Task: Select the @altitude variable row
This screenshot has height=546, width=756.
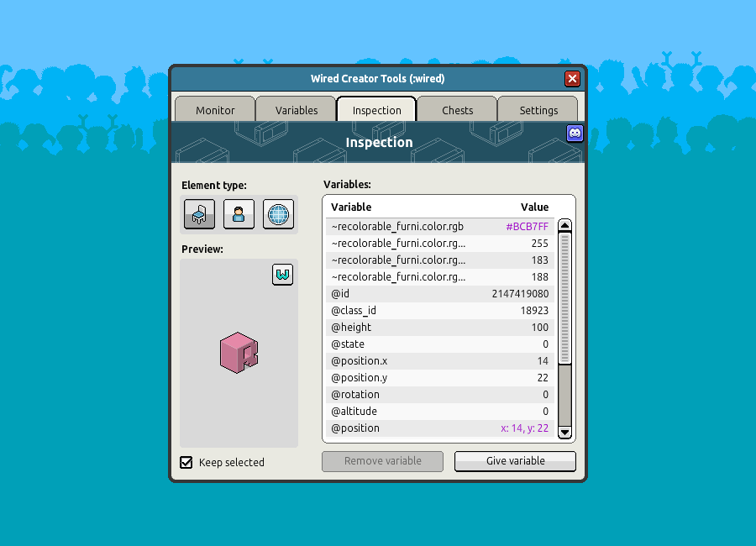Action: point(439,412)
